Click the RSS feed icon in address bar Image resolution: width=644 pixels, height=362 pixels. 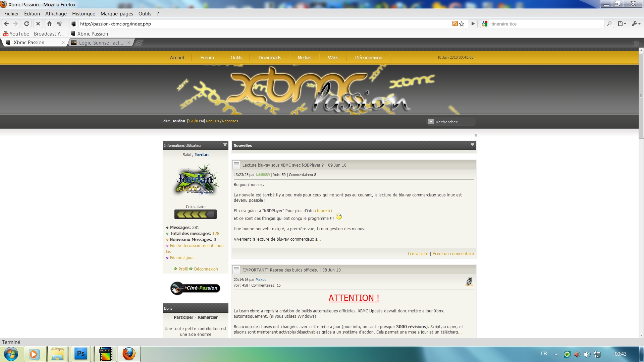[x=455, y=24]
